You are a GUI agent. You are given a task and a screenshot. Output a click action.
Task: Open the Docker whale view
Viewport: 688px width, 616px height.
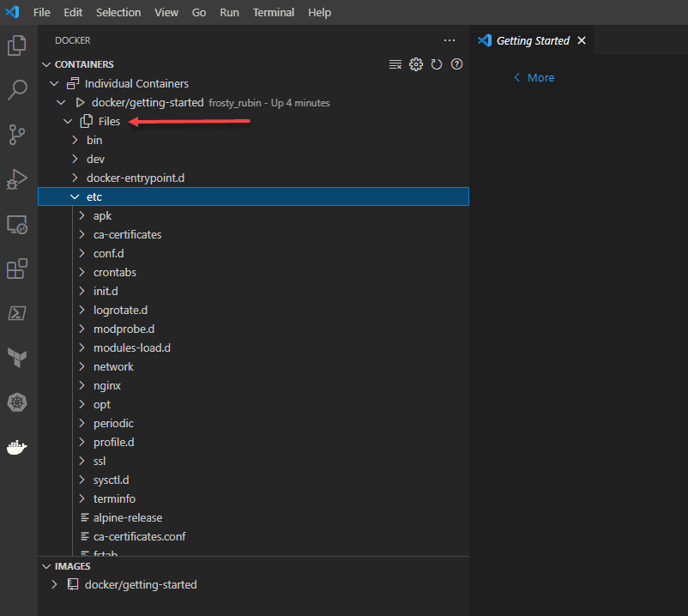[x=17, y=447]
